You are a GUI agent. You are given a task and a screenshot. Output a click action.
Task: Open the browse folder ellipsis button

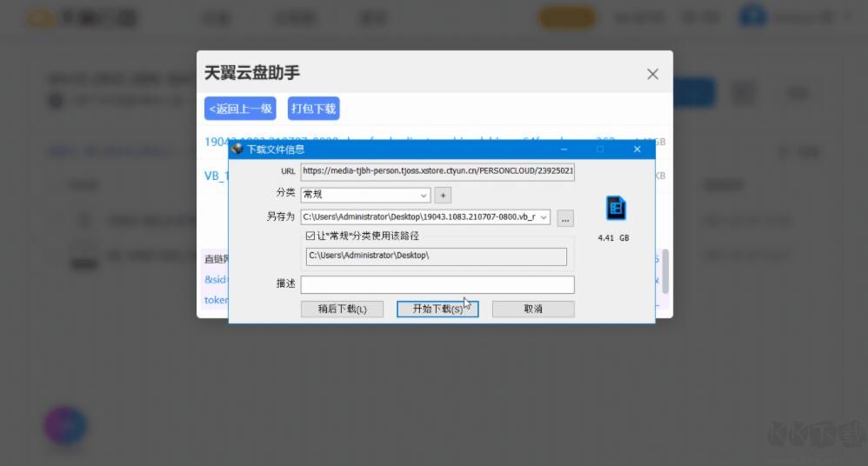[565, 217]
